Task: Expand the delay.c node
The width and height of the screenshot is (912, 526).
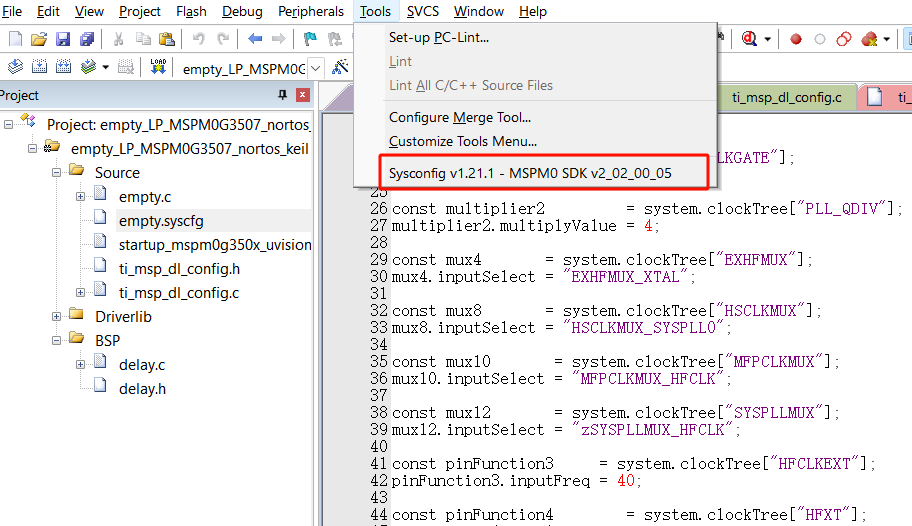Action: coord(80,365)
